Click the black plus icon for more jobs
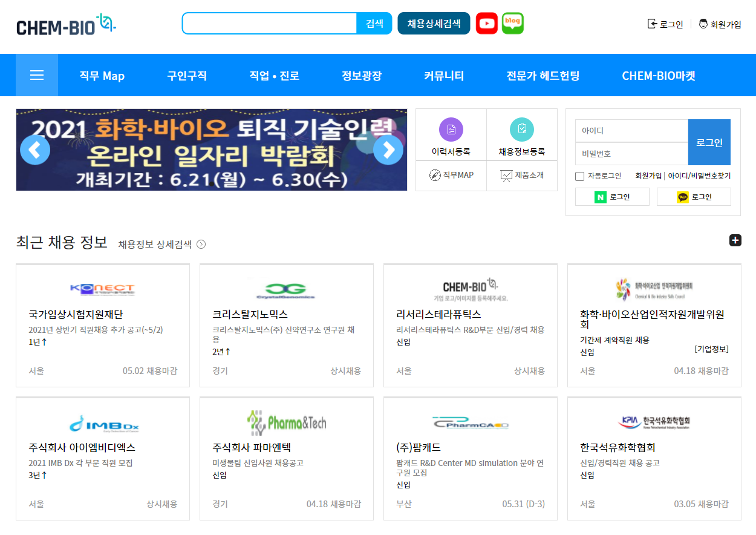Image resolution: width=756 pixels, height=535 pixels. tap(735, 240)
